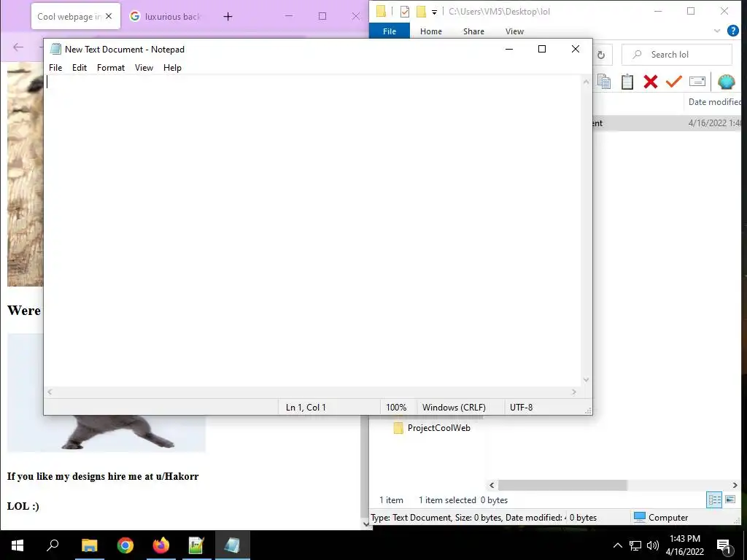
Task: Click the Computer label in status bar
Action: coord(668,517)
